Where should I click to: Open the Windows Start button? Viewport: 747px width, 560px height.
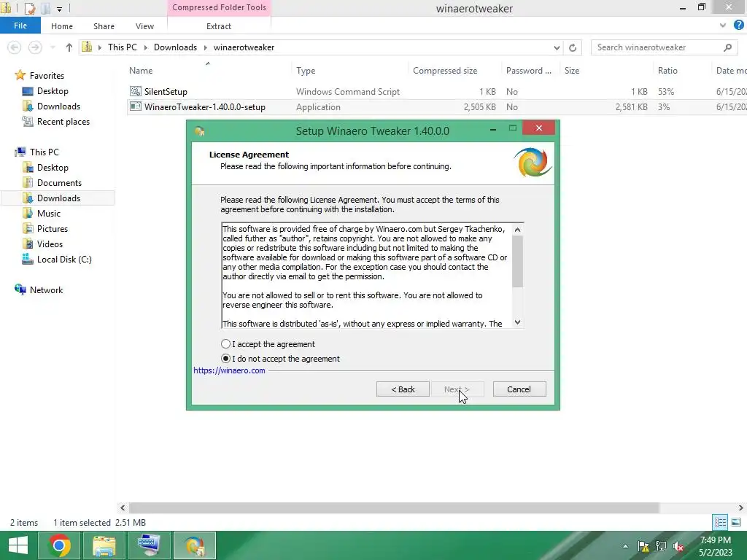[x=18, y=545]
